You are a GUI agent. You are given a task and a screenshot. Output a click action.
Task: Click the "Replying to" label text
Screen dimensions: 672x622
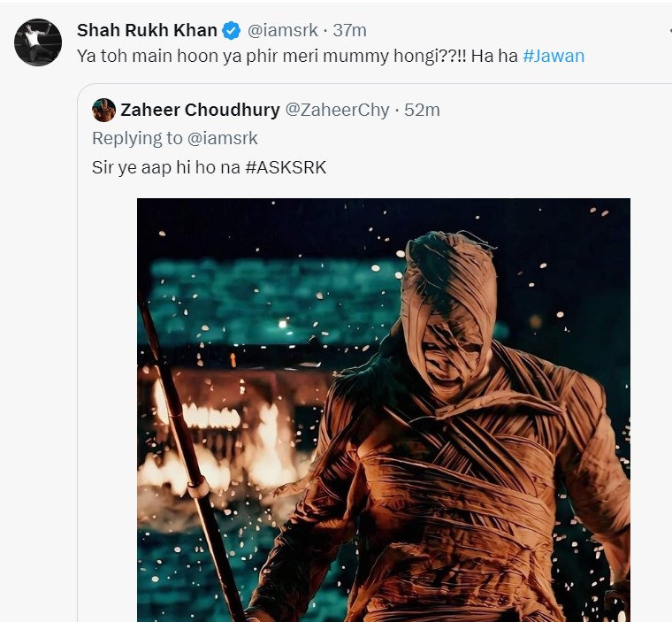(136, 138)
